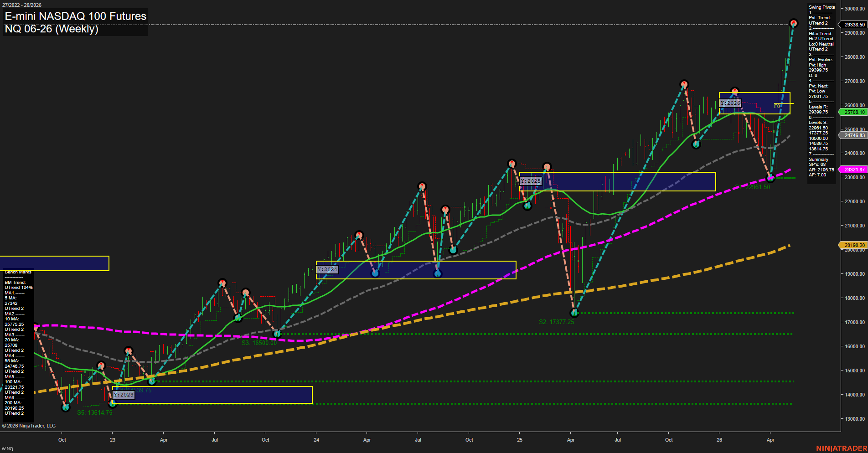
Task: Select the 'Y:2026' yearly range label
Action: [730, 103]
